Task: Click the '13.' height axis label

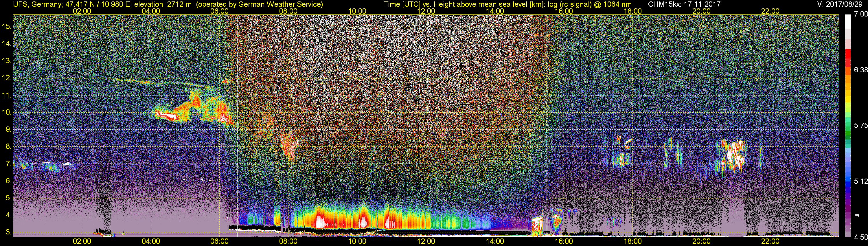Action: (6, 61)
